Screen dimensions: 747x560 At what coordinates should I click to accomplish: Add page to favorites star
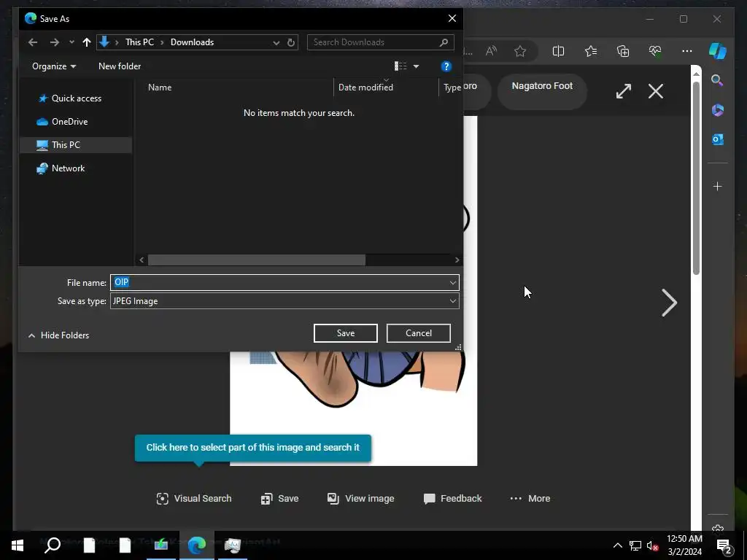click(520, 51)
